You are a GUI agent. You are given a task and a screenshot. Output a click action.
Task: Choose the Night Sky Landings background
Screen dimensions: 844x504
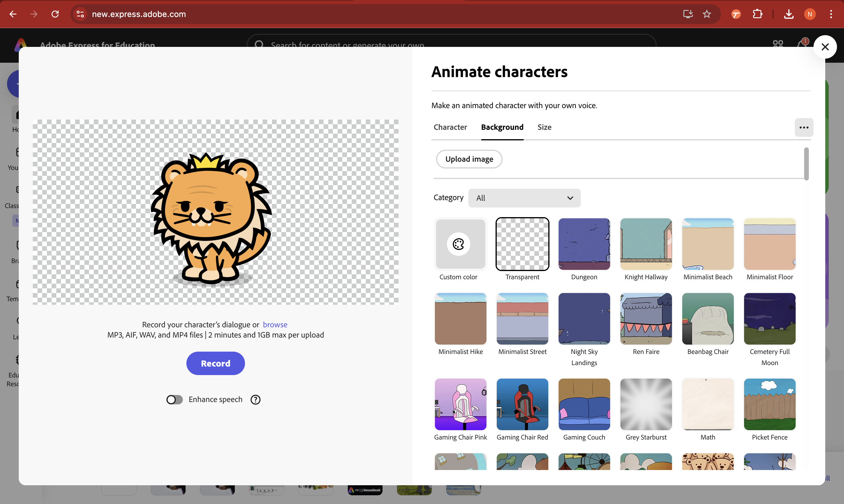click(x=584, y=319)
